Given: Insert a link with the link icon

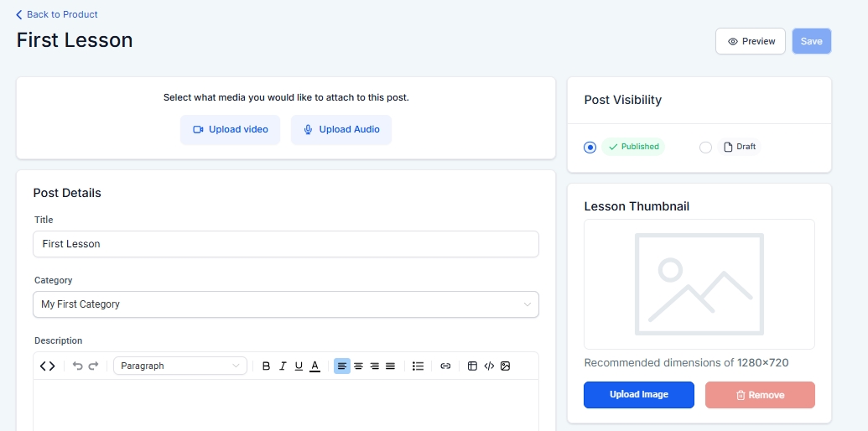Looking at the screenshot, I should pos(445,366).
